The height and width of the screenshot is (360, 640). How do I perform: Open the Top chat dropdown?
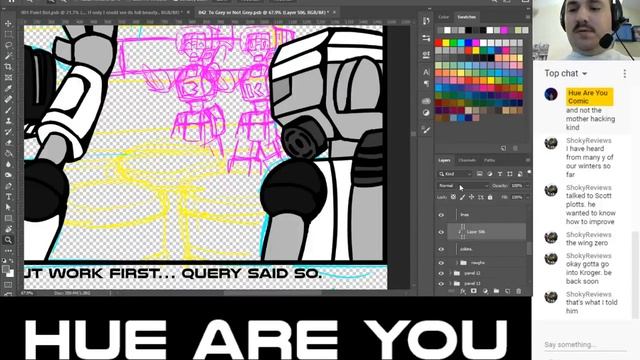566,73
